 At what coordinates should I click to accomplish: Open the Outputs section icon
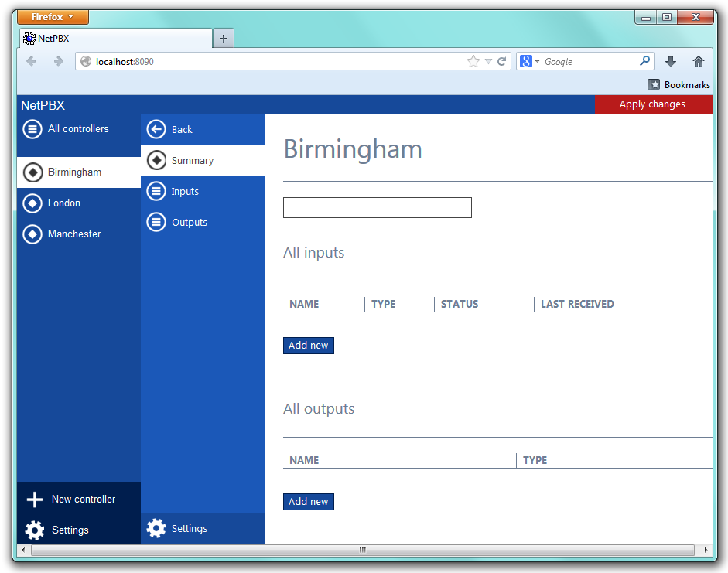click(x=156, y=223)
